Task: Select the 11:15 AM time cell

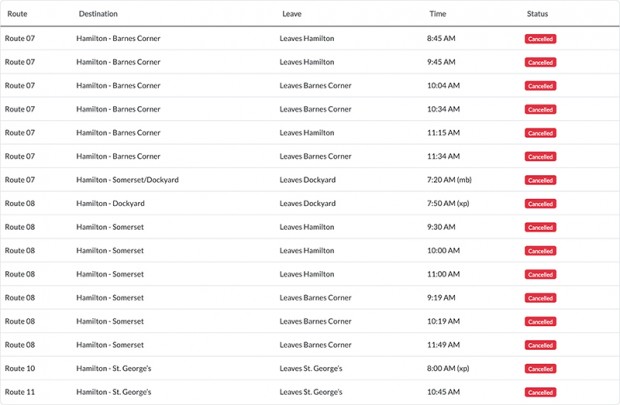Action: point(443,133)
